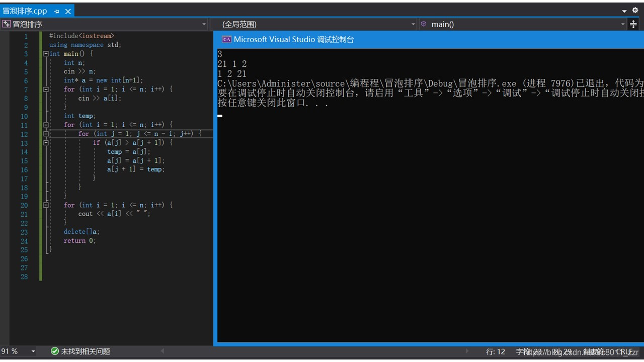Pin the 冒泡排序.cpp tab

tap(57, 11)
